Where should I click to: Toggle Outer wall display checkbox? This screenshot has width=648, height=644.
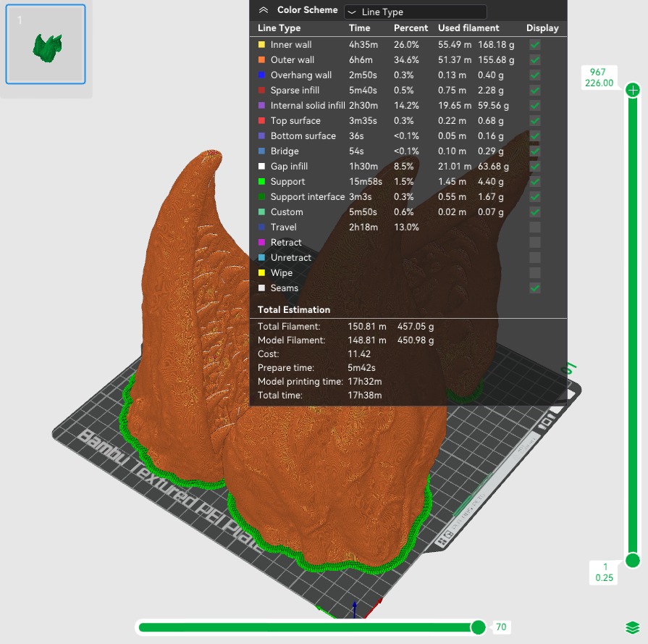tap(535, 60)
